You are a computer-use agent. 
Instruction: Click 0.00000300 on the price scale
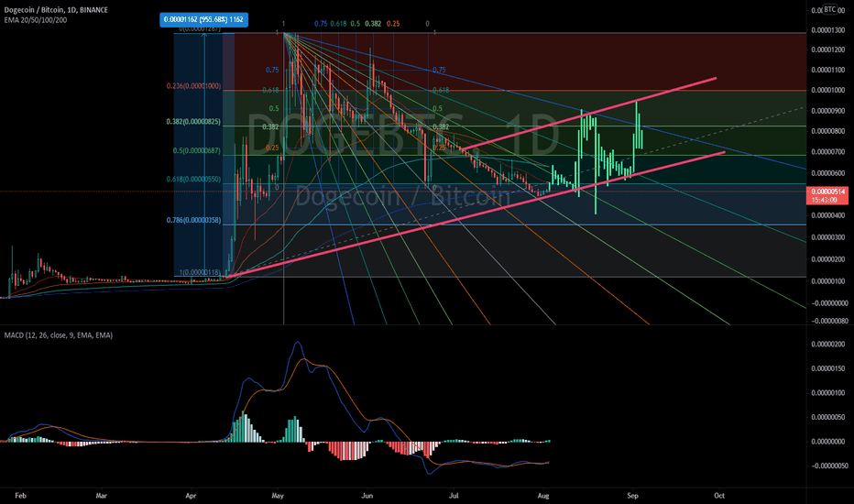pyautogui.click(x=828, y=237)
